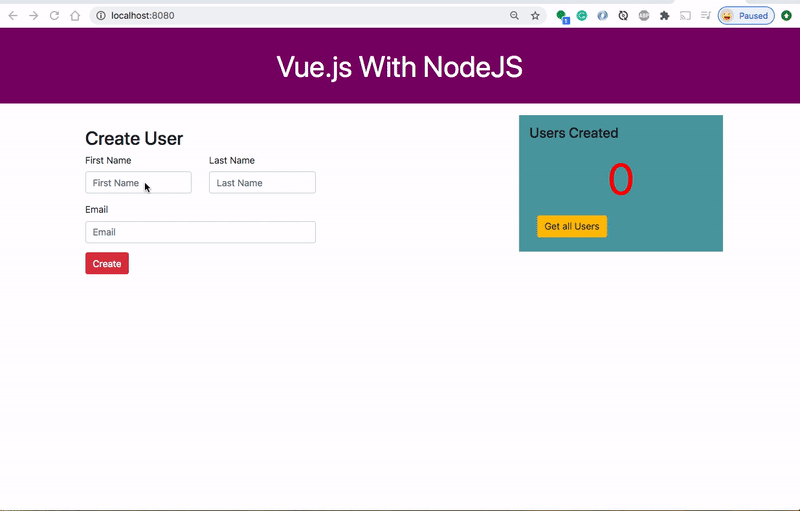800x511 pixels.
Task: Open the Extensions puzzle piece menu
Action: [664, 16]
